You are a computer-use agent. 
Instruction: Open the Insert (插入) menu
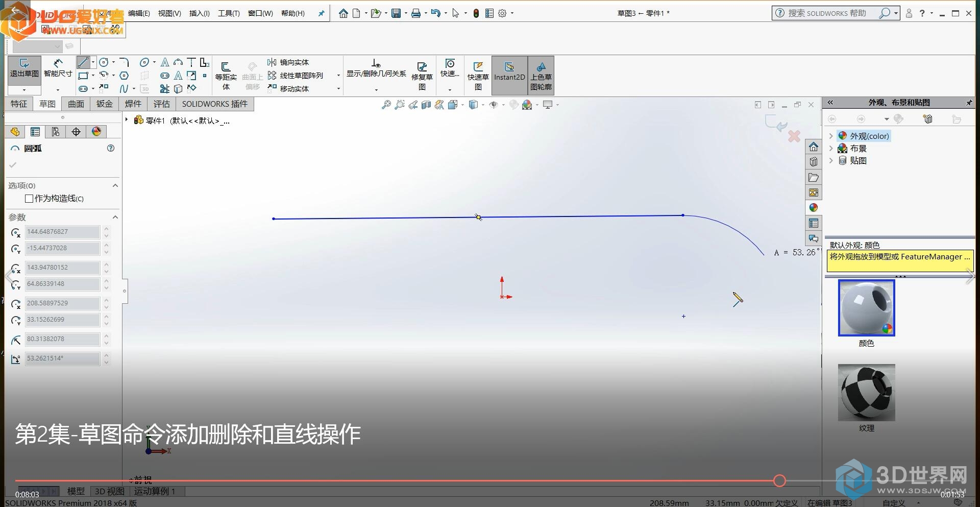pos(200,13)
